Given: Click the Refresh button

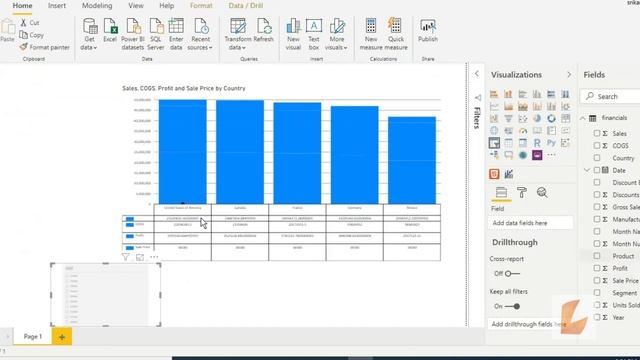Looking at the screenshot, I should [x=263, y=31].
